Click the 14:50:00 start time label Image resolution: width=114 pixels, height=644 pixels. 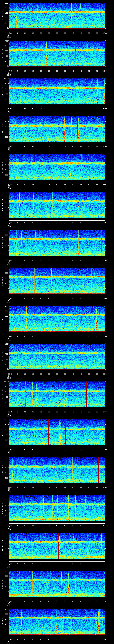pos(9,184)
